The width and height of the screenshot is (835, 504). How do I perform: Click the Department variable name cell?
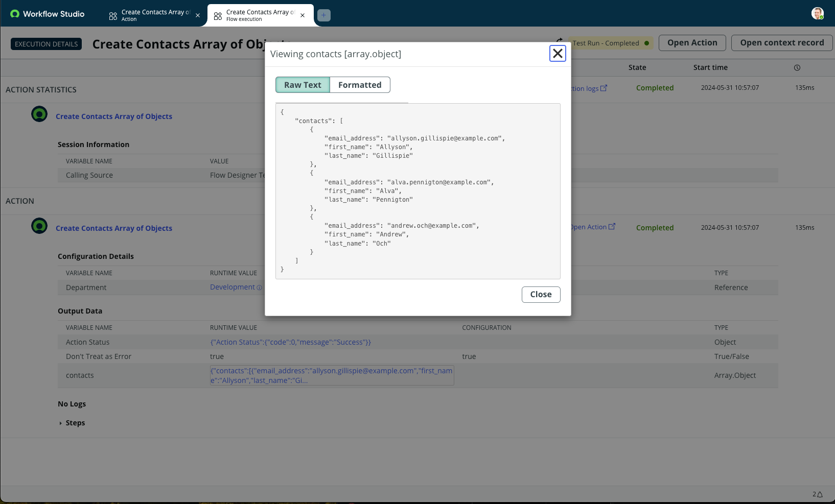[86, 287]
